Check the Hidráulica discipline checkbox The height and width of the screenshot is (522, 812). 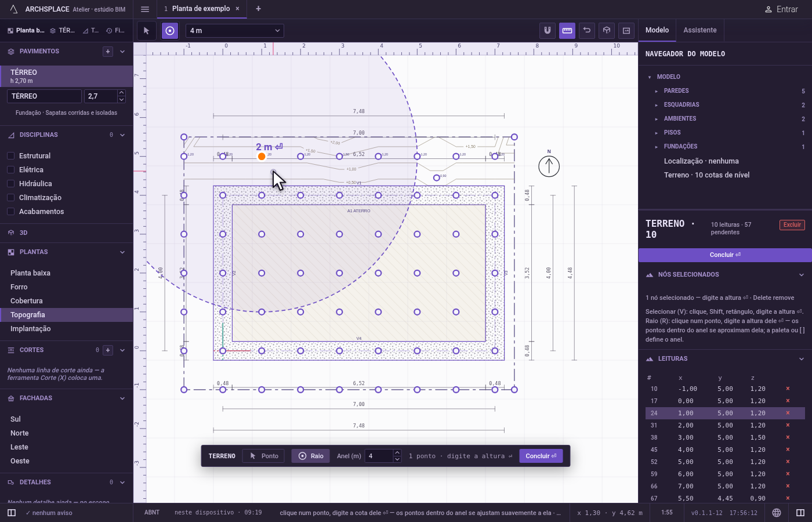[10, 184]
